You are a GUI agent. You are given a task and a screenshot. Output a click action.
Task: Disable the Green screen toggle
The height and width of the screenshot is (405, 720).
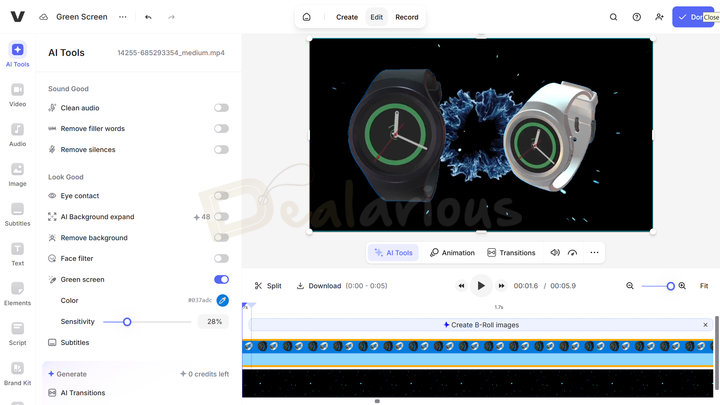(221, 280)
